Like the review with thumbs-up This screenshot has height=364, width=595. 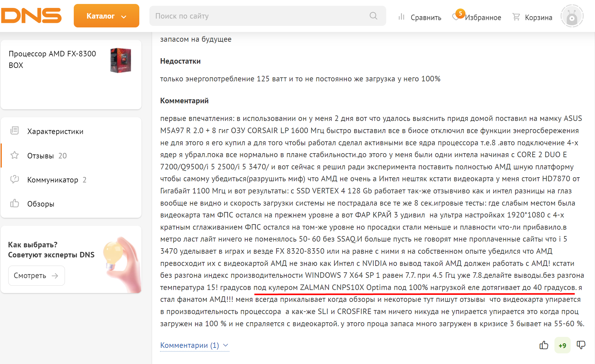(x=544, y=345)
